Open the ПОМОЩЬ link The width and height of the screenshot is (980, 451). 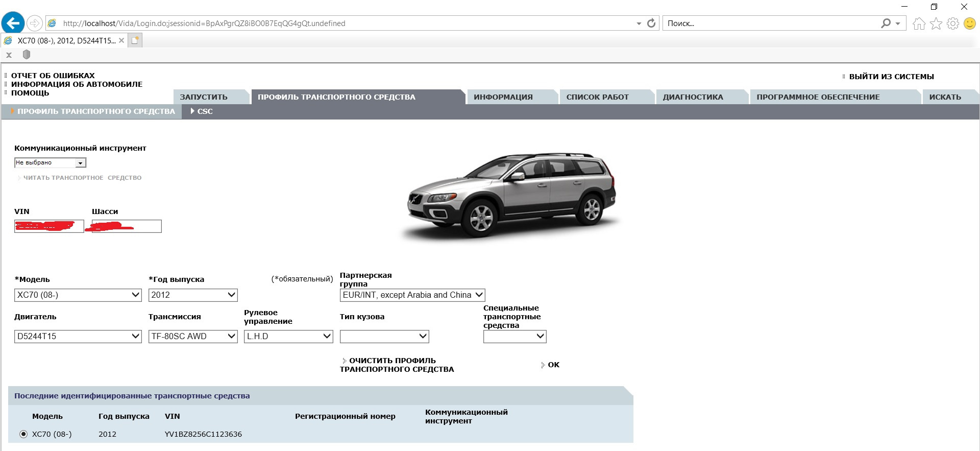point(30,93)
